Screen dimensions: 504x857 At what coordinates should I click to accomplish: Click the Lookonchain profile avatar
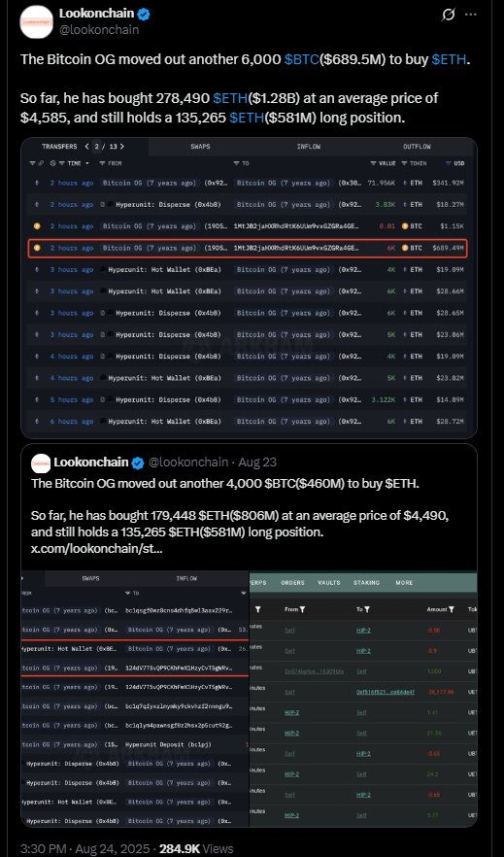point(36,21)
